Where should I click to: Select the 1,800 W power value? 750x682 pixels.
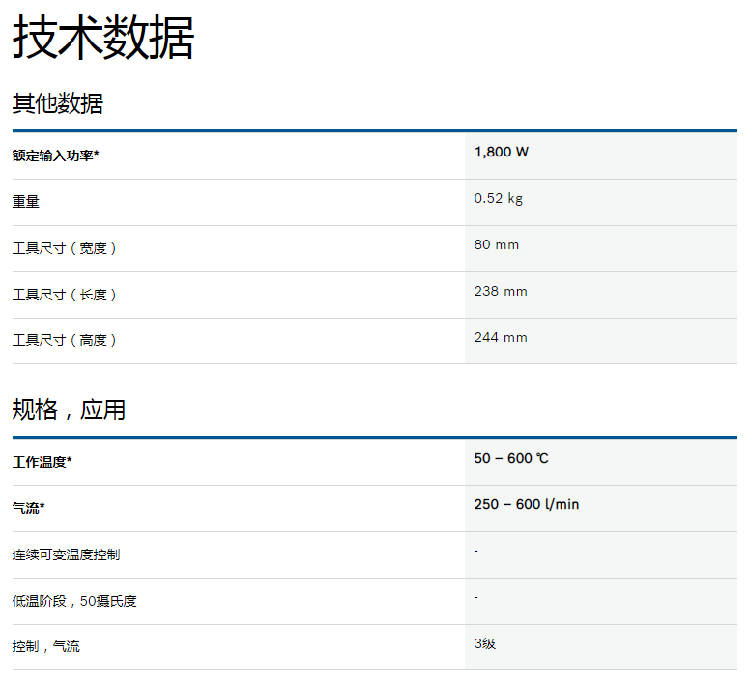pos(501,152)
